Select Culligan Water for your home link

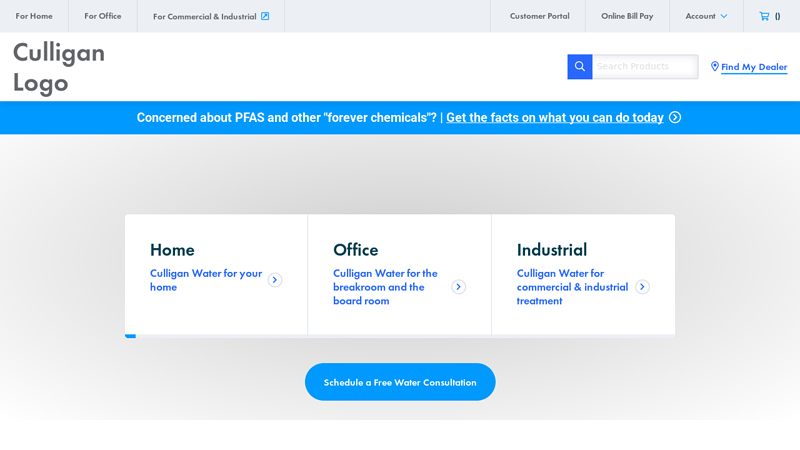point(206,280)
